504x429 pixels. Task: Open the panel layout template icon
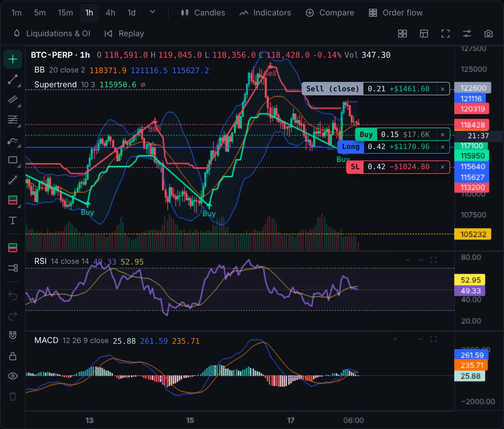[424, 34]
